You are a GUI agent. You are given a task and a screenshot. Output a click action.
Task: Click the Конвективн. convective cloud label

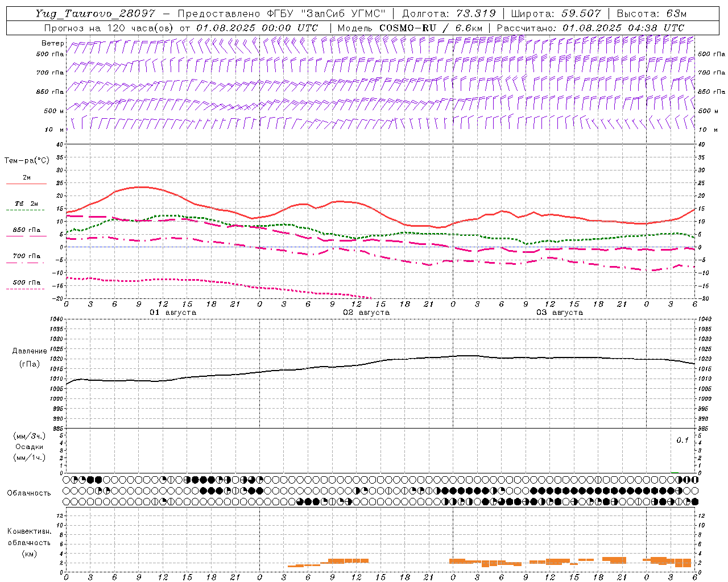[x=29, y=531]
